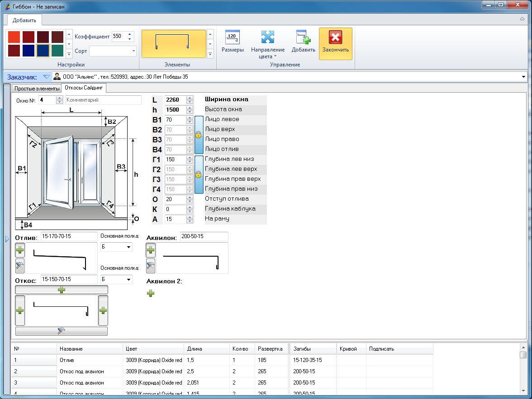532x399 pixels.
Task: Click the hammer bar below Откос profile
Action: click(62, 331)
